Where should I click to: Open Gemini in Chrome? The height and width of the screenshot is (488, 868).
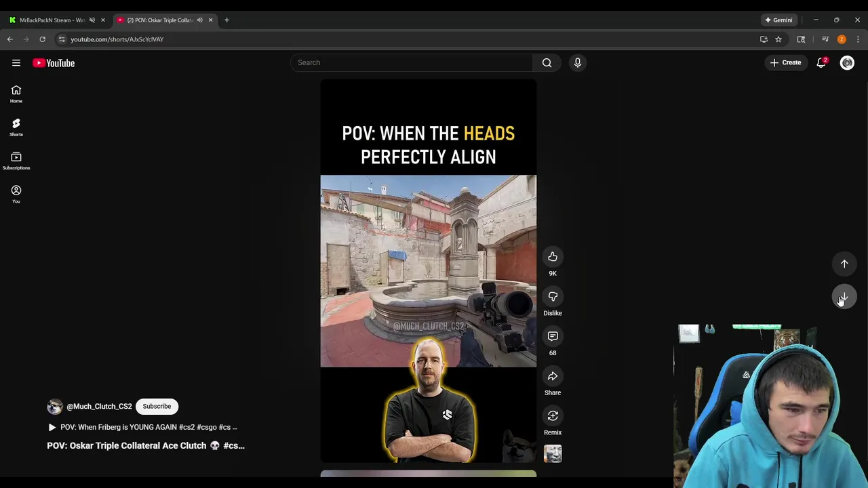(x=778, y=20)
